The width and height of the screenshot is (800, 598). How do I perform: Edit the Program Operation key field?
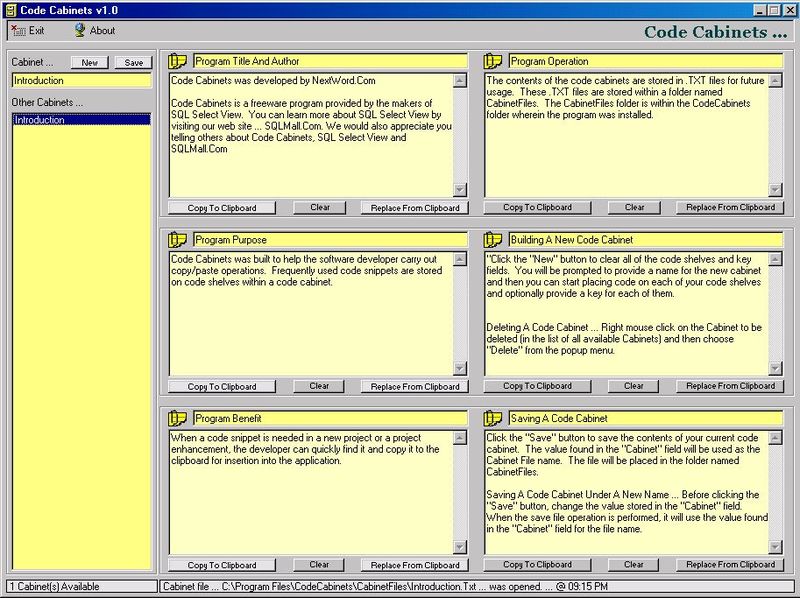pos(646,61)
